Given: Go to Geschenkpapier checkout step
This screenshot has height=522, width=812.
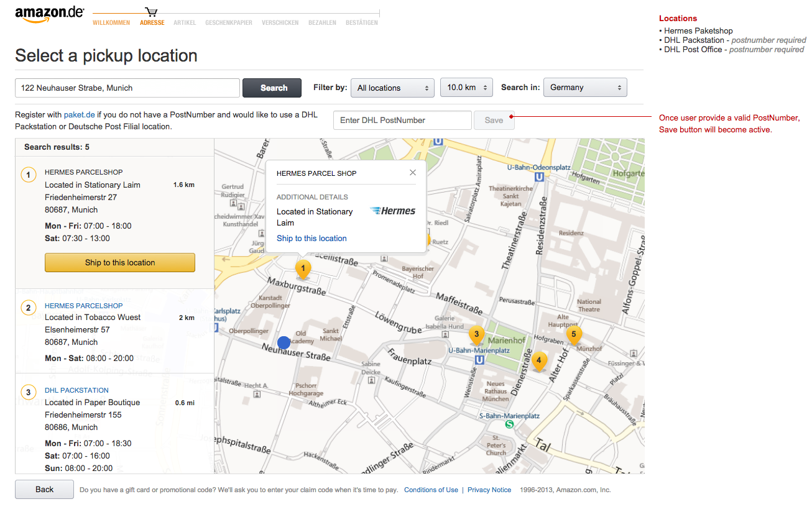Looking at the screenshot, I should (229, 23).
